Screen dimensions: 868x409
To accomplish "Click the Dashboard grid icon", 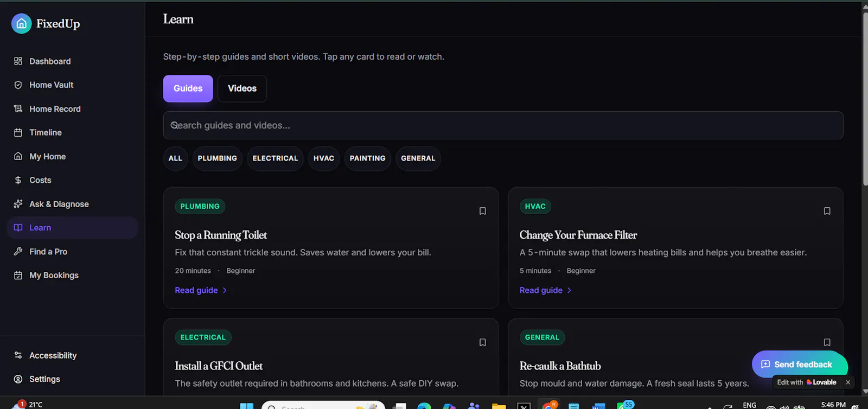I will pos(18,61).
